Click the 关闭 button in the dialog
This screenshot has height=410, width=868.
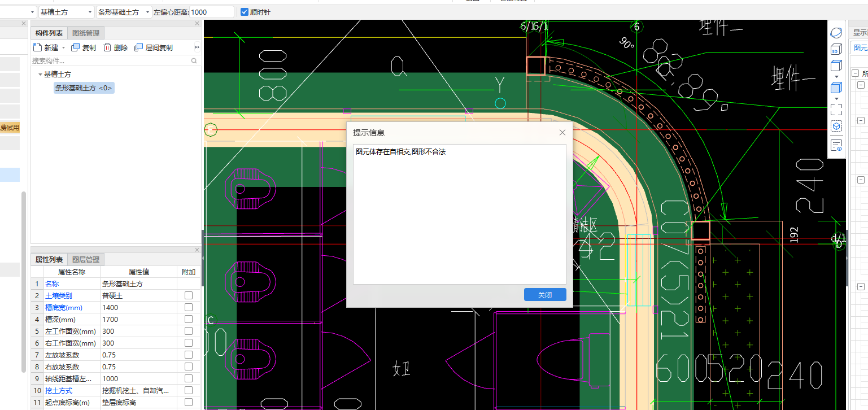pyautogui.click(x=545, y=295)
